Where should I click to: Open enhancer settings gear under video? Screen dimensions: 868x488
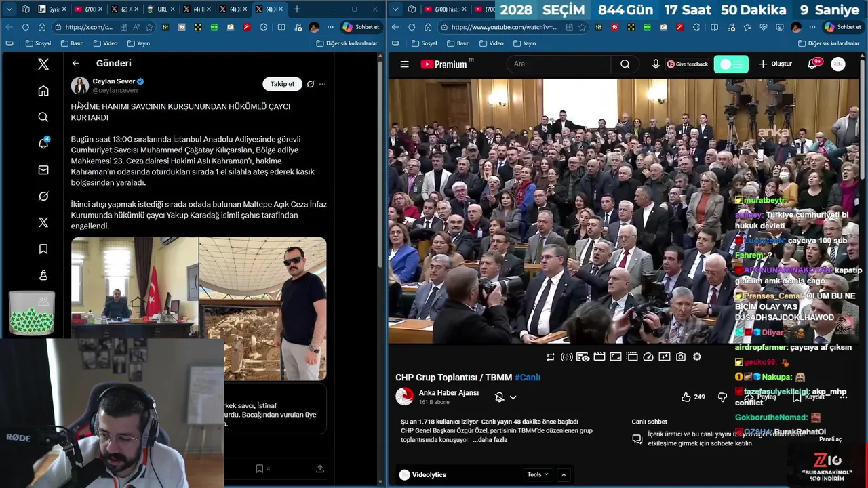[697, 357]
